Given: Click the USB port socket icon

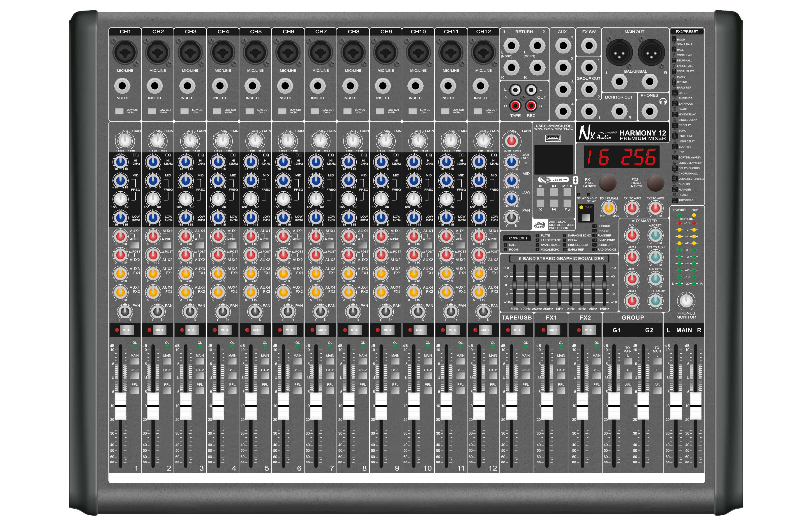Looking at the screenshot, I should tap(553, 138).
